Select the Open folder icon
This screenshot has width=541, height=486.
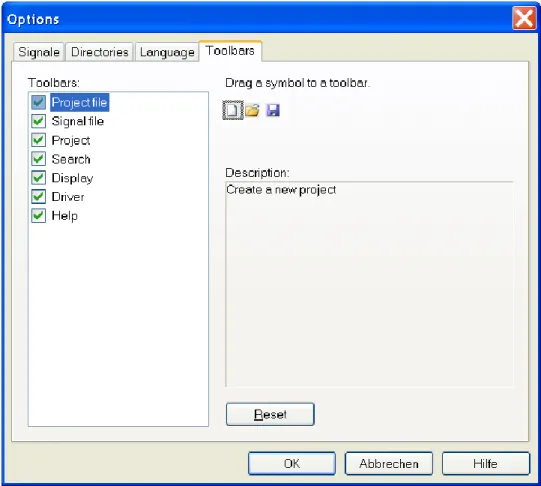click(253, 110)
